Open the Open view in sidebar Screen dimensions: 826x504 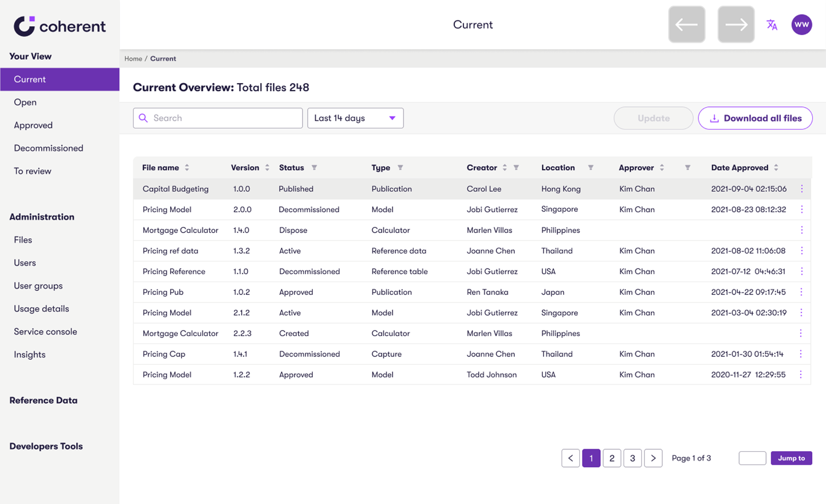pyautogui.click(x=25, y=102)
